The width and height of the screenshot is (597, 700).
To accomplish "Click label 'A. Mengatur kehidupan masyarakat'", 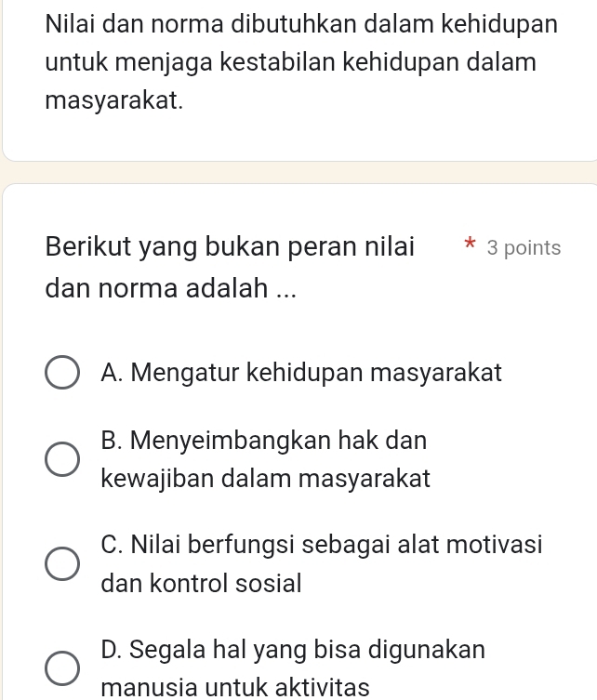I will [301, 373].
